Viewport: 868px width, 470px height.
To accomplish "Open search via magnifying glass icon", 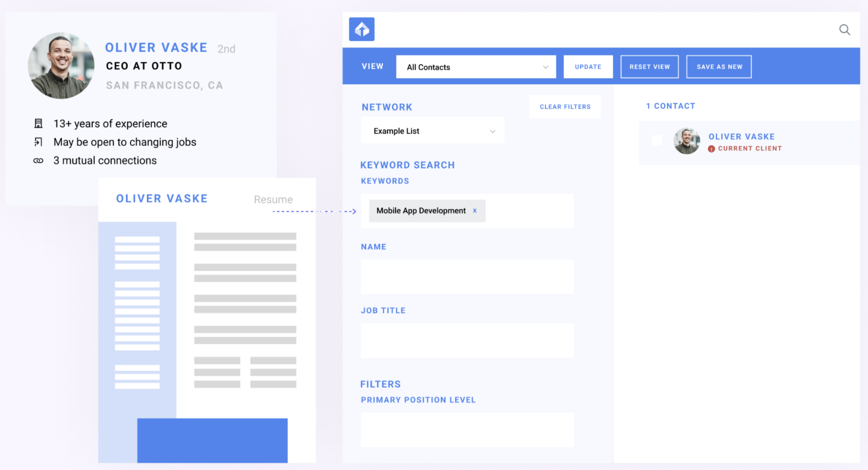I will tap(844, 30).
